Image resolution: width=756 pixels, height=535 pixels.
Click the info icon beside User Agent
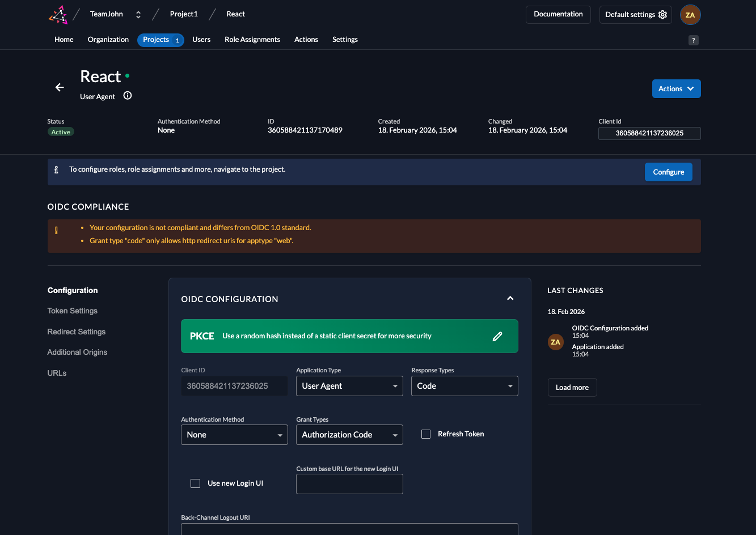point(128,96)
